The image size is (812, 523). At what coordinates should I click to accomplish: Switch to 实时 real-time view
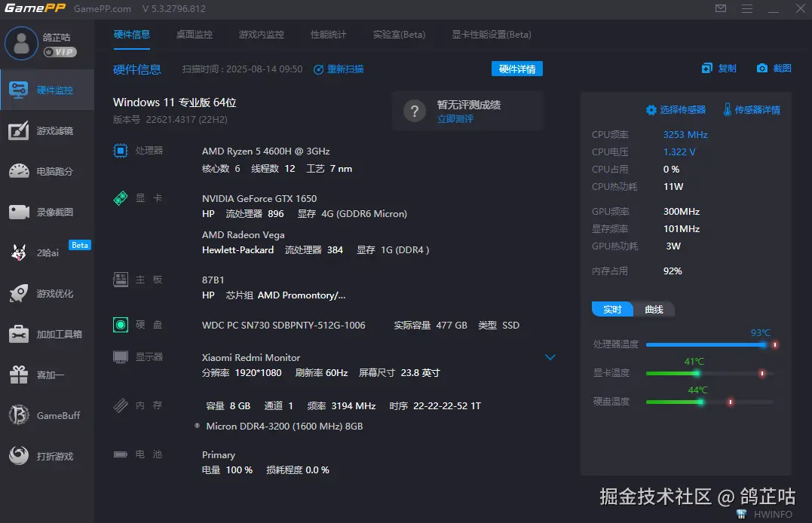pyautogui.click(x=612, y=309)
